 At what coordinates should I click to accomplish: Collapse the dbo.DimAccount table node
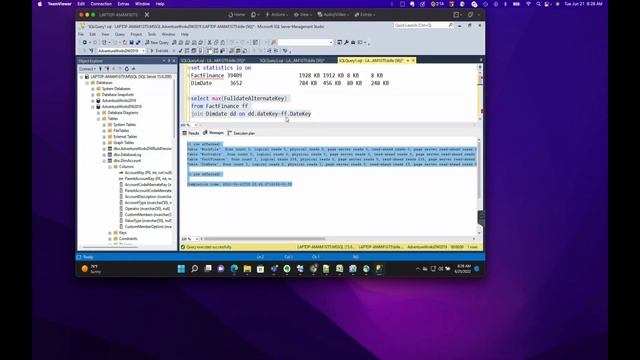coord(104,161)
